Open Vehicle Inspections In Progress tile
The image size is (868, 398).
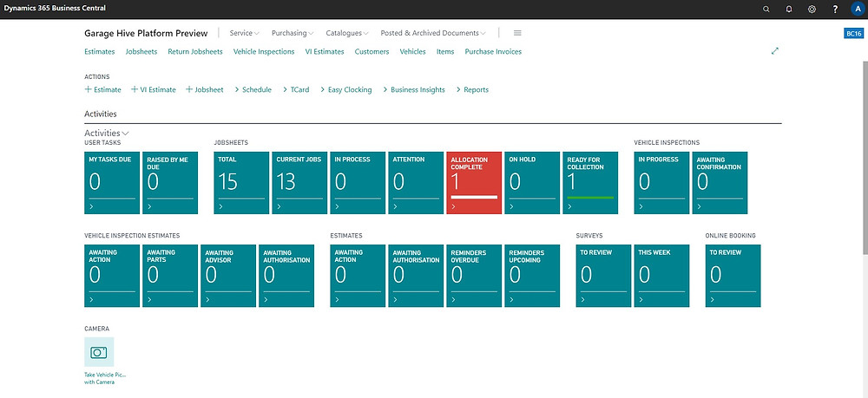(x=661, y=182)
